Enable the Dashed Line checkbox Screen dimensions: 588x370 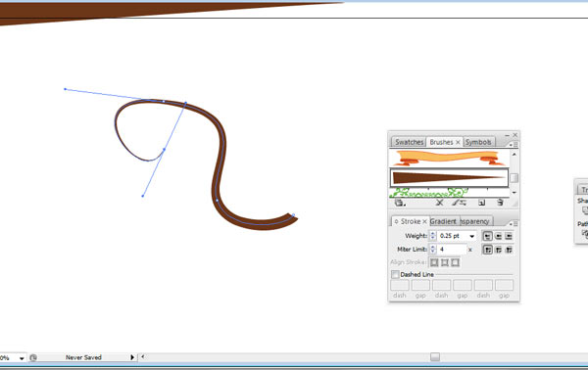(x=395, y=274)
